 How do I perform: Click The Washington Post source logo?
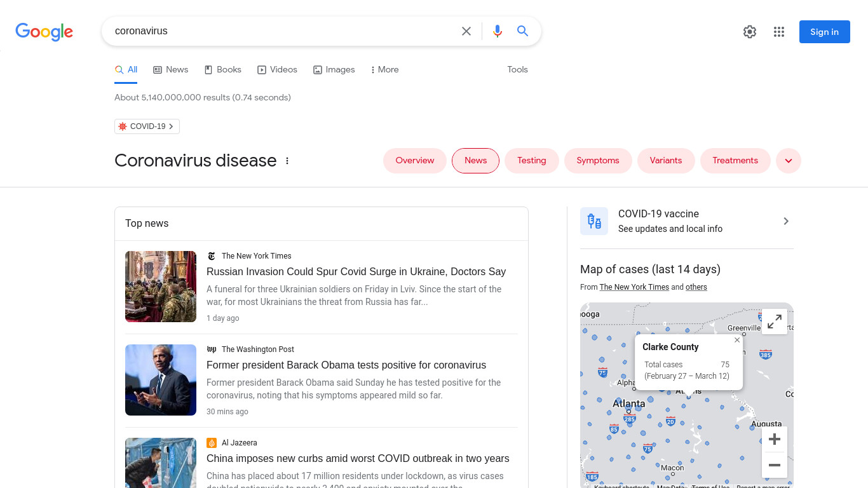point(212,349)
